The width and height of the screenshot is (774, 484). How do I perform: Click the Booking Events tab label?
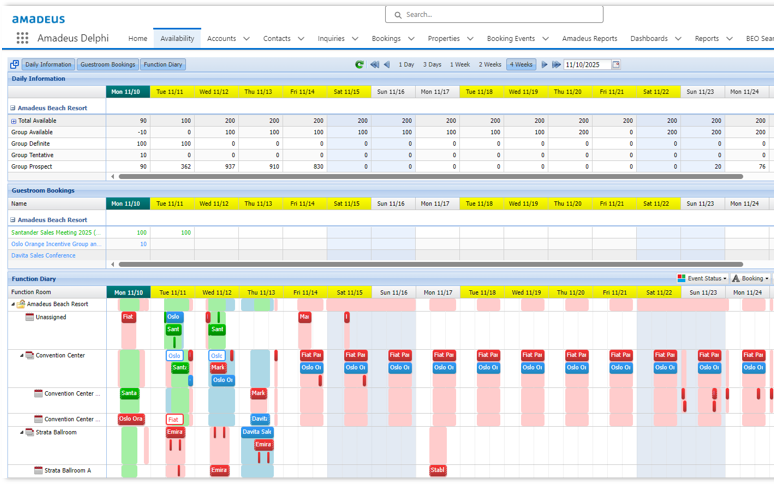(x=511, y=38)
